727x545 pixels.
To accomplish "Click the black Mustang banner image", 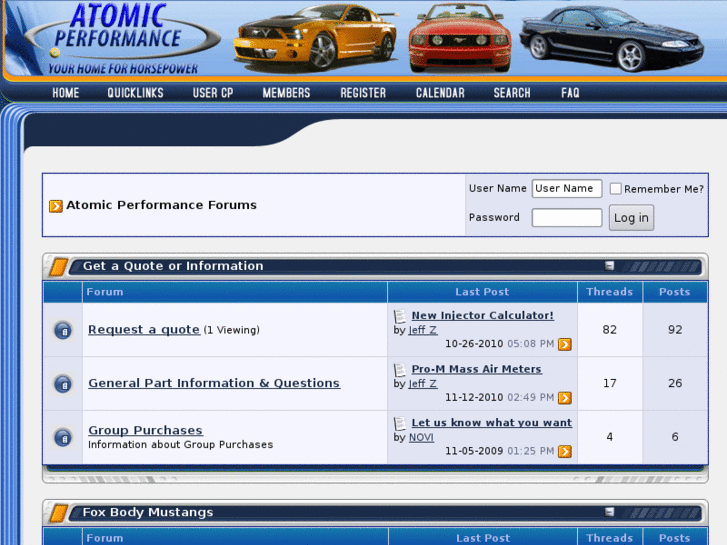I will pyautogui.click(x=612, y=39).
